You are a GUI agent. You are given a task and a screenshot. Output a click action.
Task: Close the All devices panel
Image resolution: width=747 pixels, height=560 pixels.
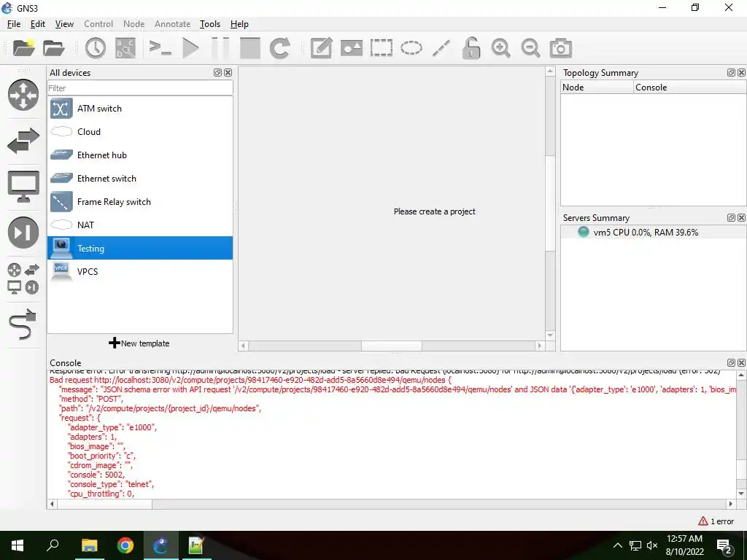point(228,72)
